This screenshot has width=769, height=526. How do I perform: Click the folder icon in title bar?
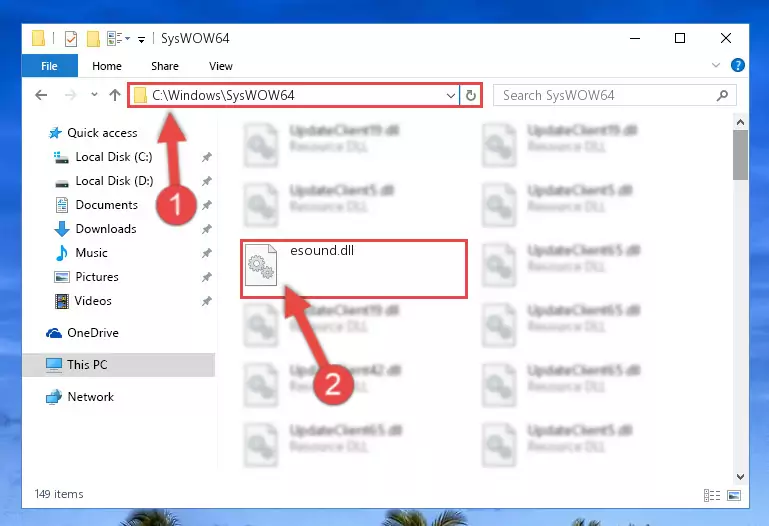pos(38,38)
